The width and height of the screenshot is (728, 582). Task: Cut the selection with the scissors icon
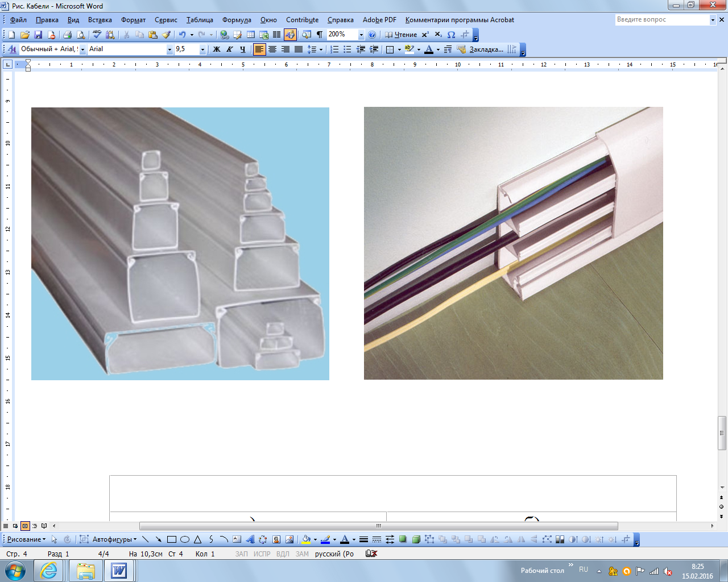click(x=126, y=35)
